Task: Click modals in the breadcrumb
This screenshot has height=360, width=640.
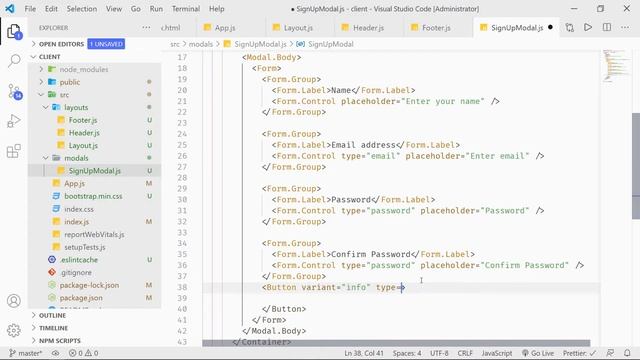Action: (200, 44)
